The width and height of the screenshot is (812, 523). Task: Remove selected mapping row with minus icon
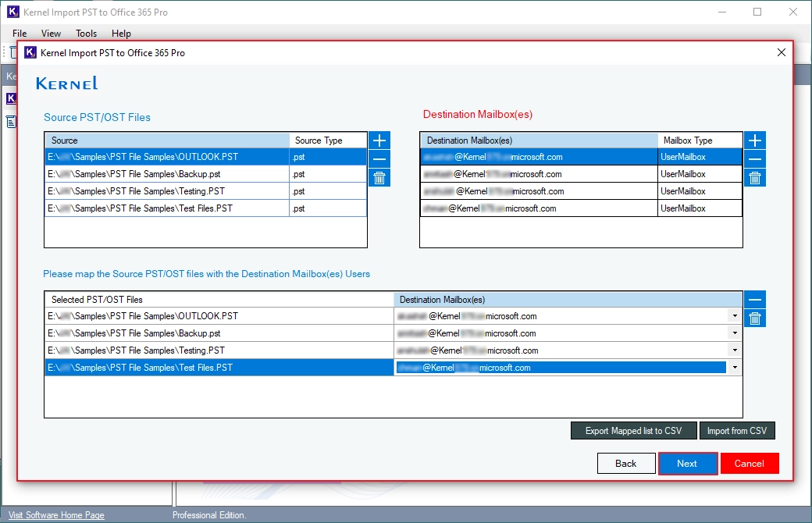pos(755,299)
